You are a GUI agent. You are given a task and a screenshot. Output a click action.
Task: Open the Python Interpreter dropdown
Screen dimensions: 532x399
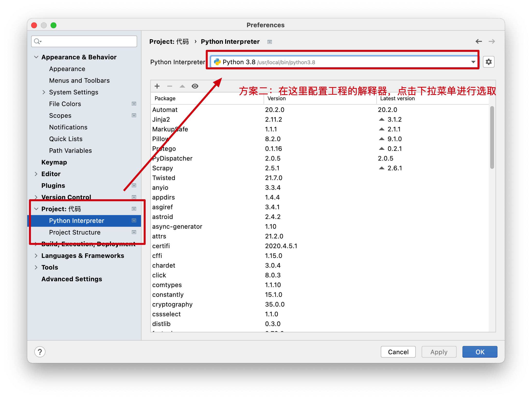(x=473, y=62)
